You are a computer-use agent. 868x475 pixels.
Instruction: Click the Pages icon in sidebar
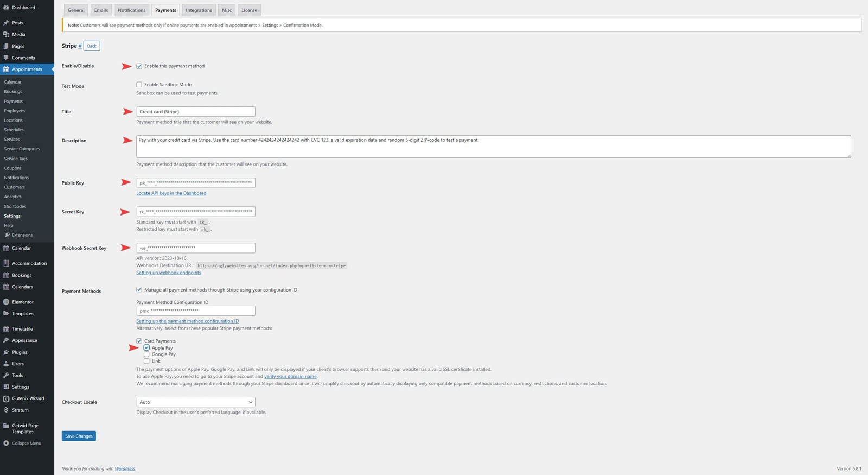[6, 46]
